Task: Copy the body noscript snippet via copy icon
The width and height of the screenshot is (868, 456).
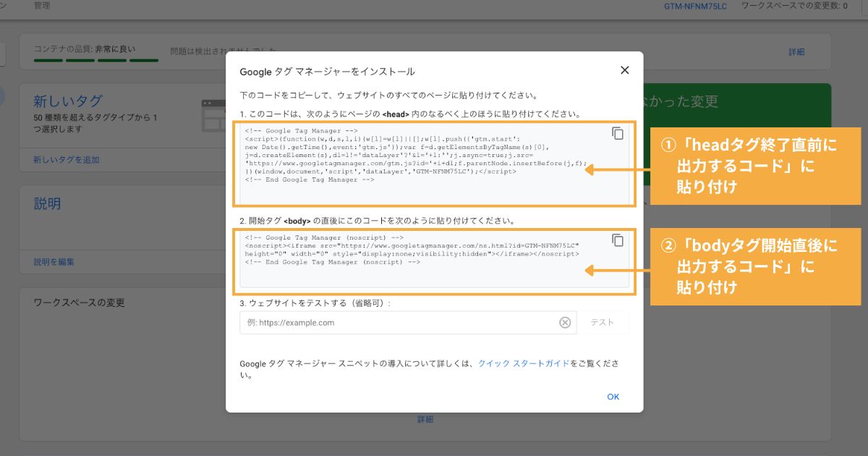Action: click(618, 240)
